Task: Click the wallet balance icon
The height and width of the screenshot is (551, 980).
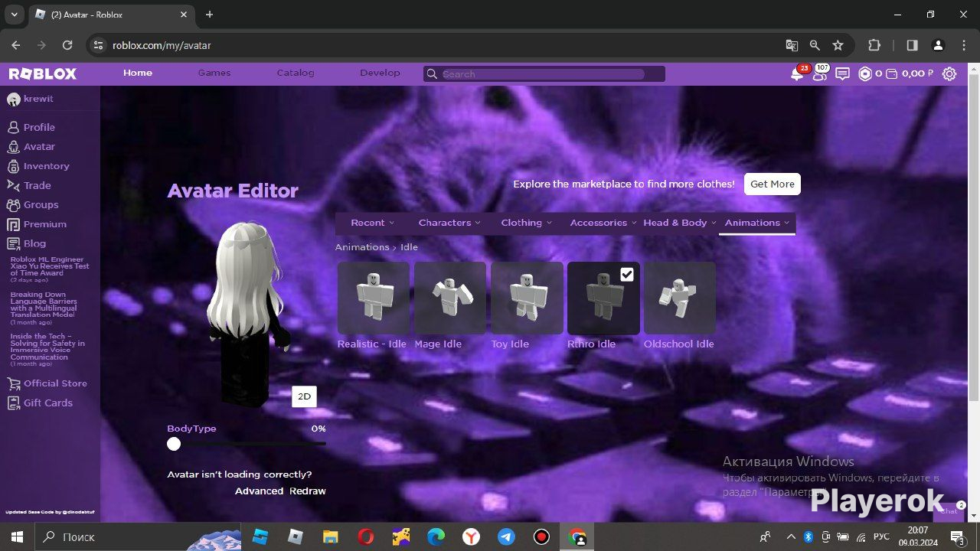Action: [x=890, y=74]
